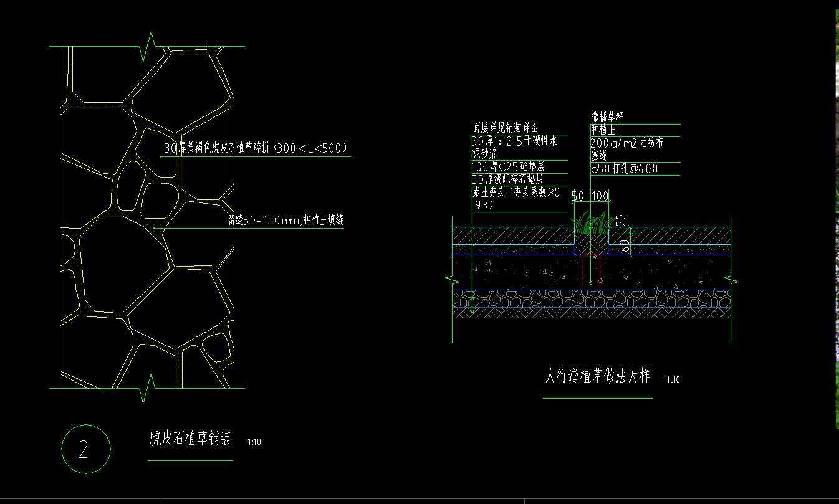839x504 pixels.
Task: Select the 'φ50打孔@400' note
Action: [625, 169]
